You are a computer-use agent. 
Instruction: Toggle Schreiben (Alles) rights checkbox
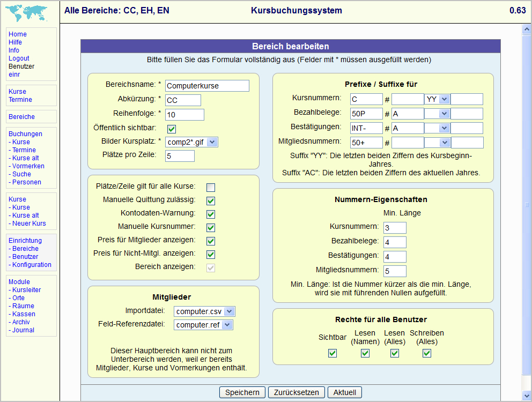point(427,353)
